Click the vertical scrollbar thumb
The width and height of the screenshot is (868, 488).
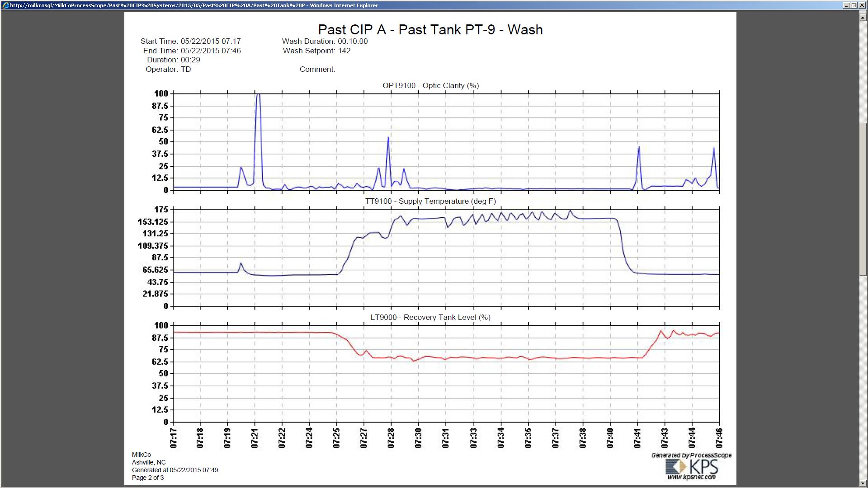pyautogui.click(x=863, y=199)
